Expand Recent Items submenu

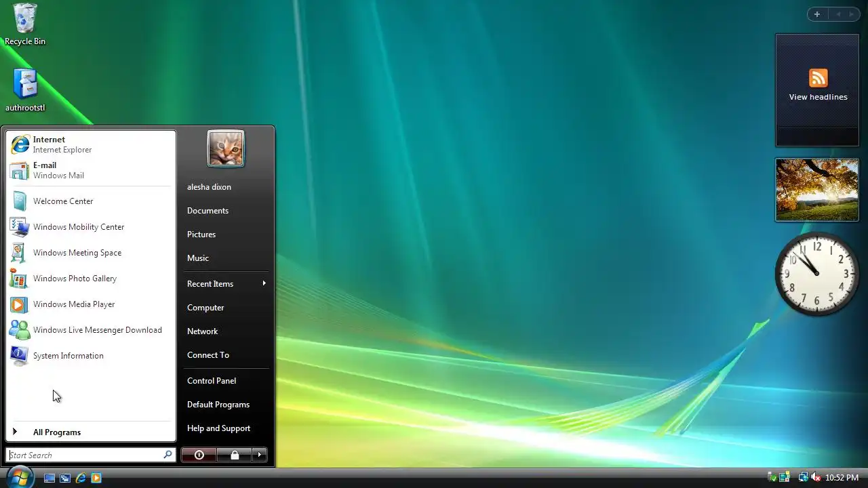225,284
